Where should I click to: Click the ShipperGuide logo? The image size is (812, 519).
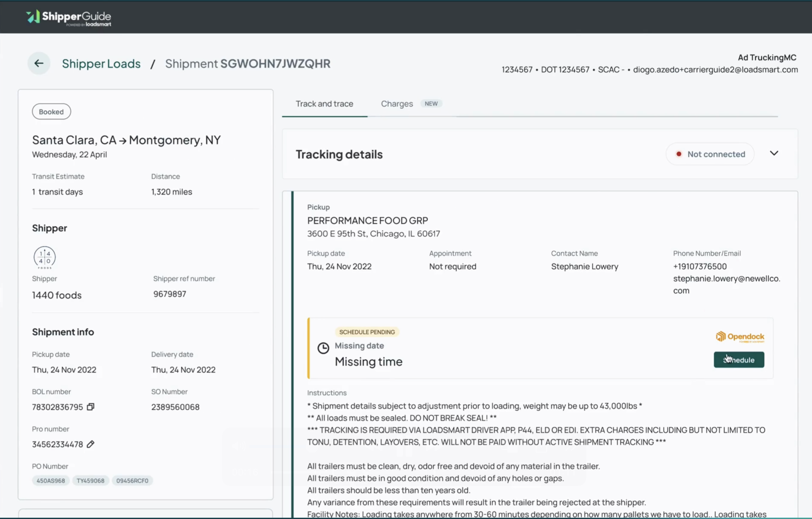coord(68,18)
